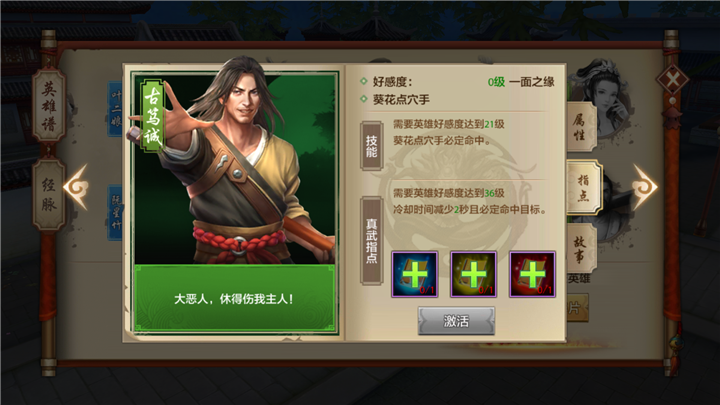The image size is (720, 405).
Task: Click the 好感度 favorability level row
Action: [457, 82]
